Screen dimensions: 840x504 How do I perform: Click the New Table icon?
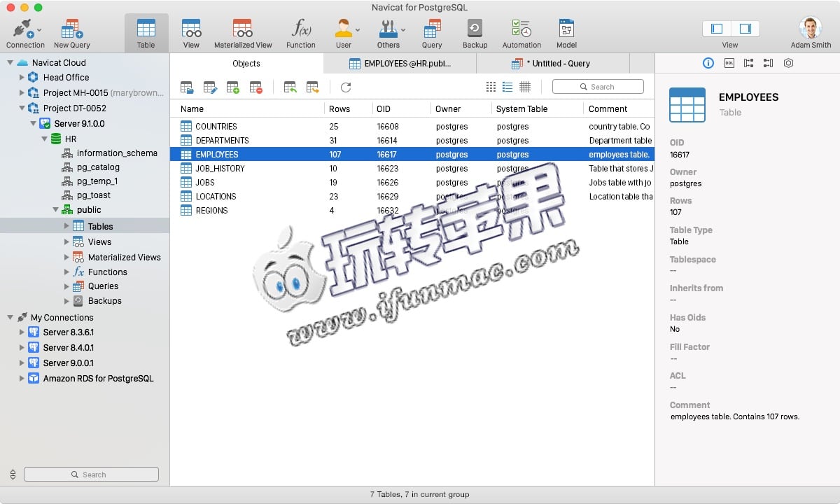[233, 87]
